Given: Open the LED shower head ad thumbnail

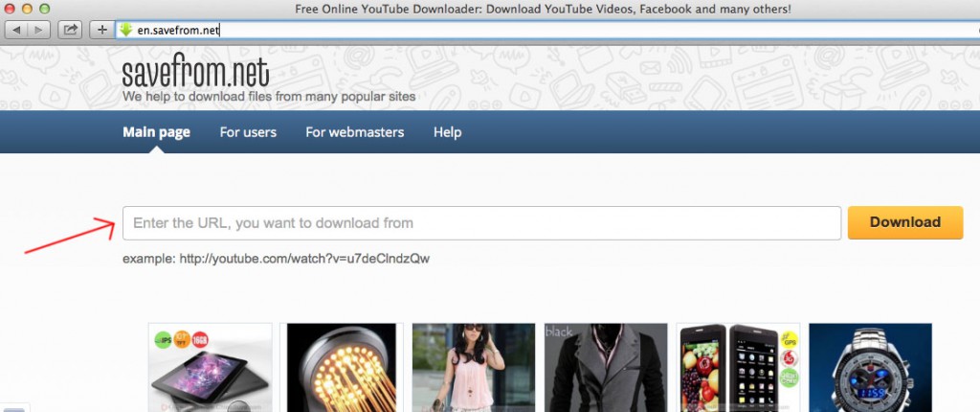Looking at the screenshot, I should [342, 367].
